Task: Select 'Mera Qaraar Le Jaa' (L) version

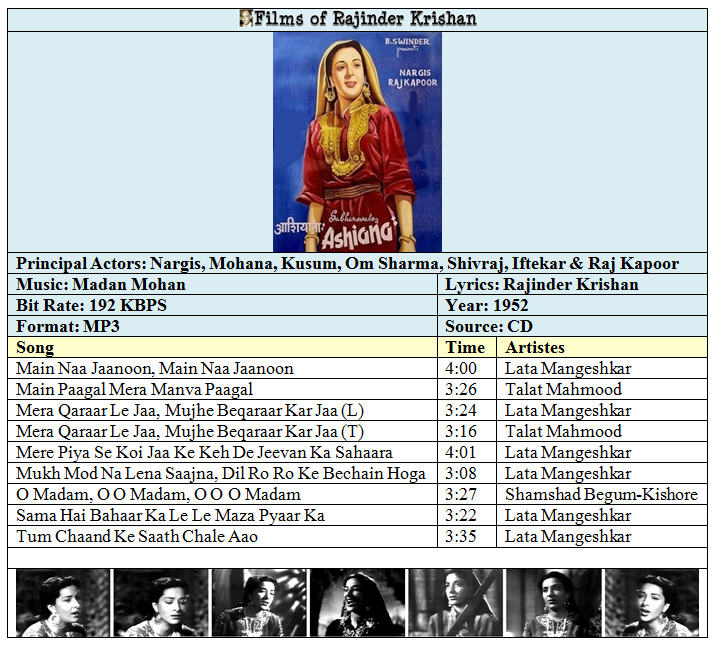Action: pos(190,410)
